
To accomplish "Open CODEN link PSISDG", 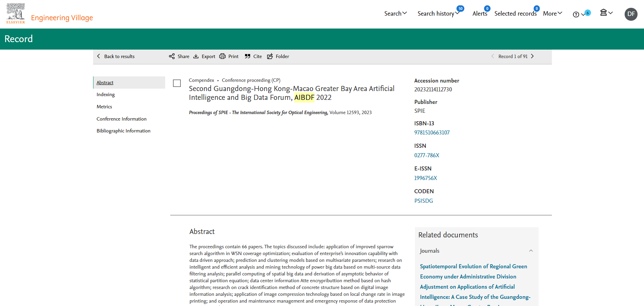I will [x=424, y=201].
